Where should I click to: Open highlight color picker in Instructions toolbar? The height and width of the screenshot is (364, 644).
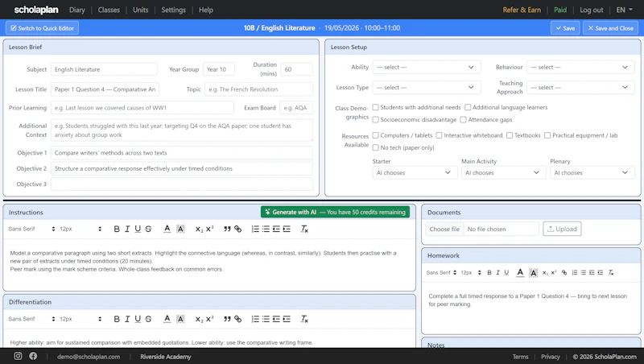180,229
